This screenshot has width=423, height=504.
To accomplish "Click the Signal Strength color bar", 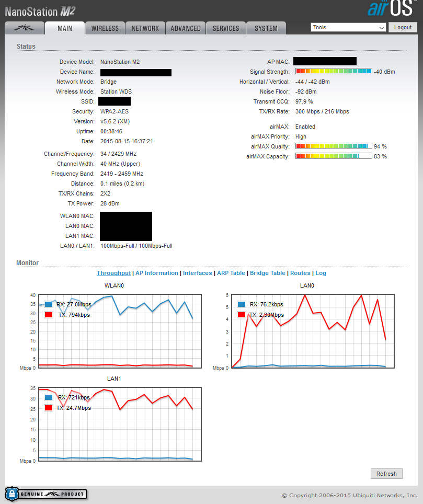I will point(334,72).
